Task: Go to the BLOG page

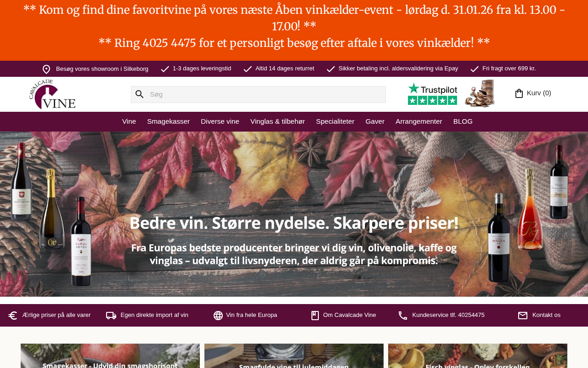Action: (x=463, y=121)
